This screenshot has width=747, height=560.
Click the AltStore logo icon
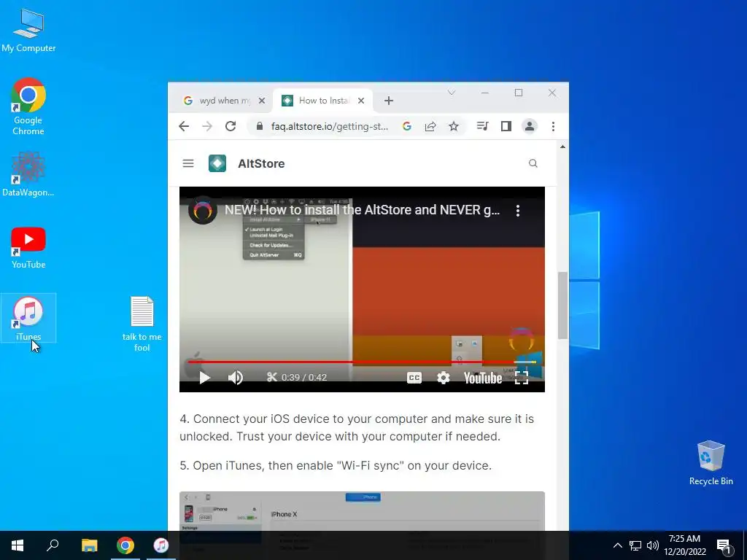point(217,163)
